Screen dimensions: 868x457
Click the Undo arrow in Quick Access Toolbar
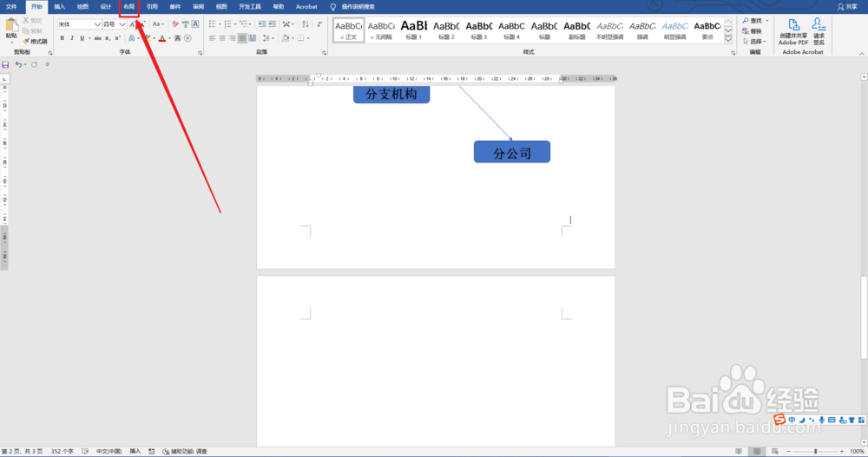18,65
